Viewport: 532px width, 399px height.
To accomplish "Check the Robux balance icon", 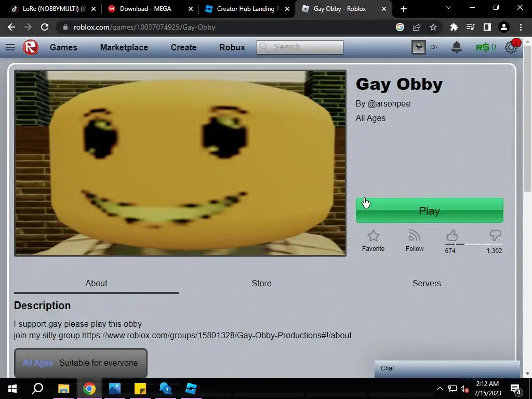I will (x=482, y=47).
